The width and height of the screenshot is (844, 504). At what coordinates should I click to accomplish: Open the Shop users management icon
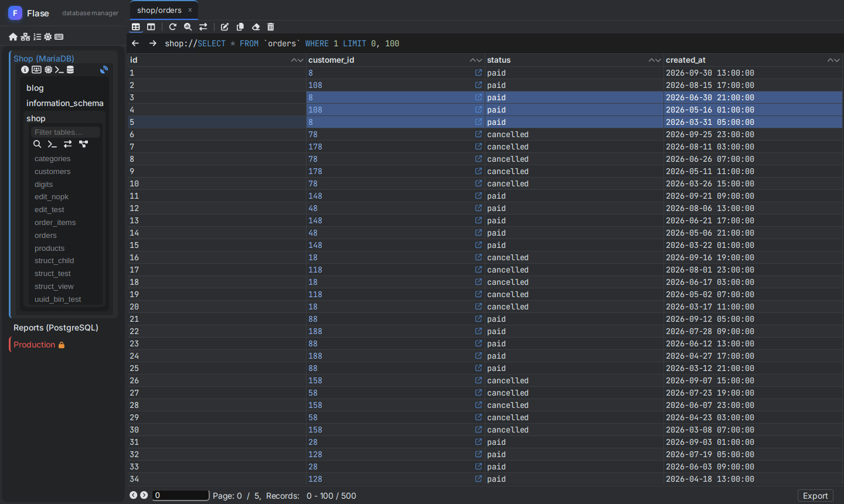[36, 70]
